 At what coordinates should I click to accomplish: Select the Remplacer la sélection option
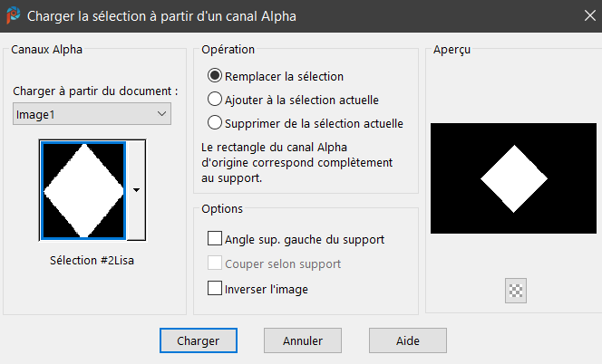pyautogui.click(x=215, y=76)
